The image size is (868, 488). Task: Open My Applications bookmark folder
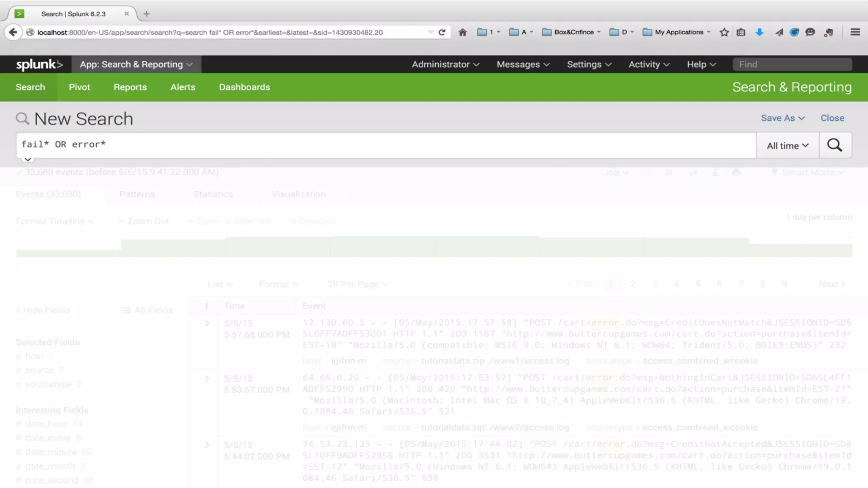pyautogui.click(x=676, y=32)
